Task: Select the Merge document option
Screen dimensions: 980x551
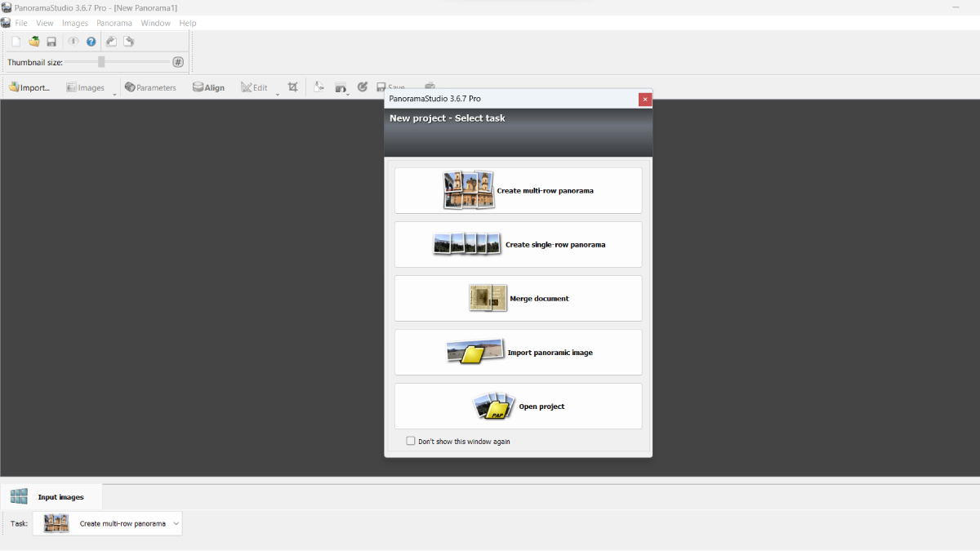Action: click(x=518, y=299)
